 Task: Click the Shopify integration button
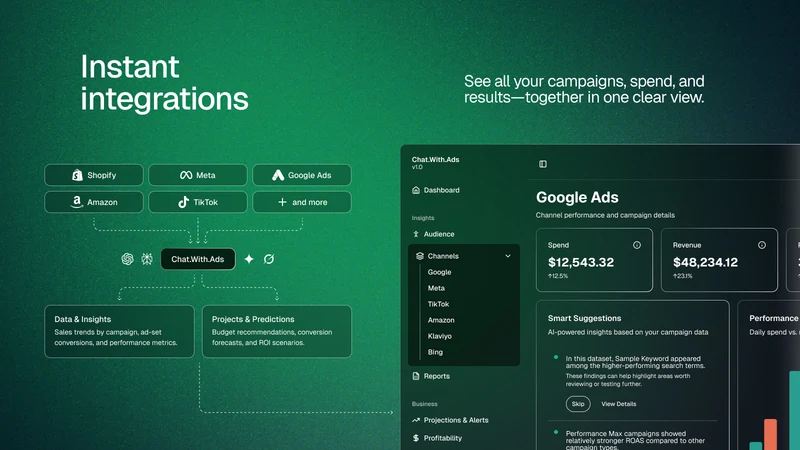pyautogui.click(x=94, y=175)
